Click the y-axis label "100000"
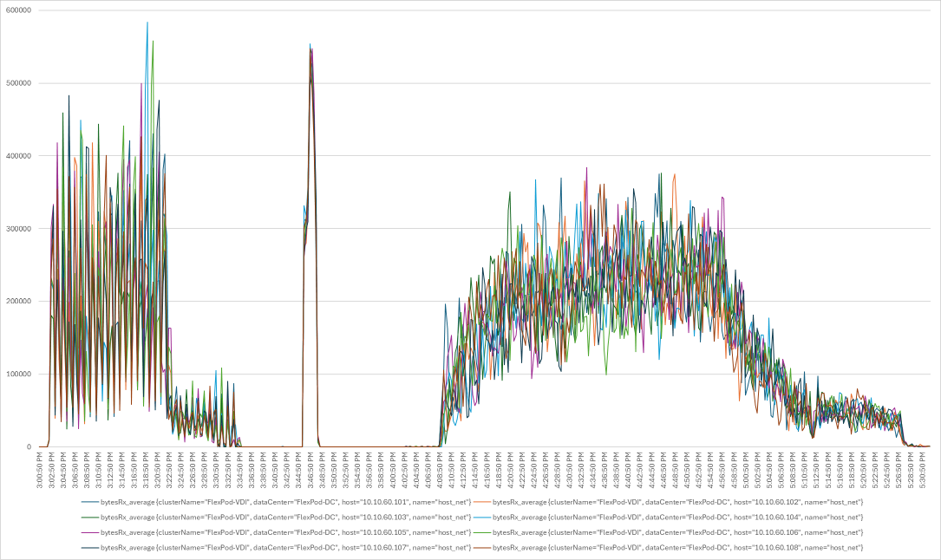Screen dimensions: 941x560 pyautogui.click(x=18, y=374)
